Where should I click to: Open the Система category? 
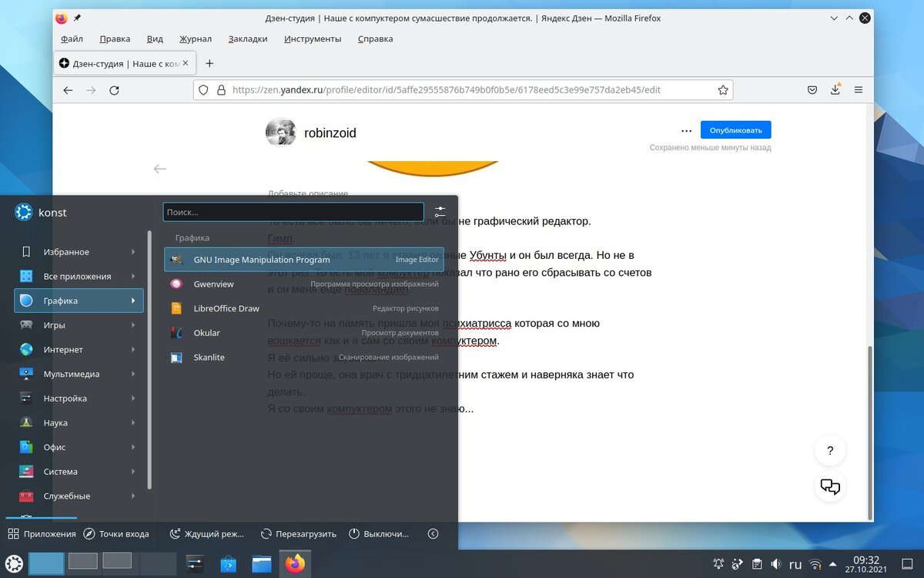(79, 472)
